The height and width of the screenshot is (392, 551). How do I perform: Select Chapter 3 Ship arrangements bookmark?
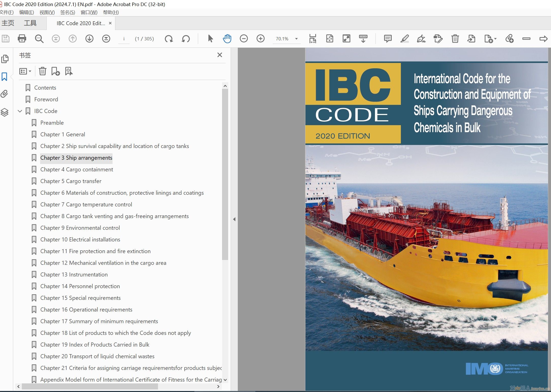[x=76, y=158]
